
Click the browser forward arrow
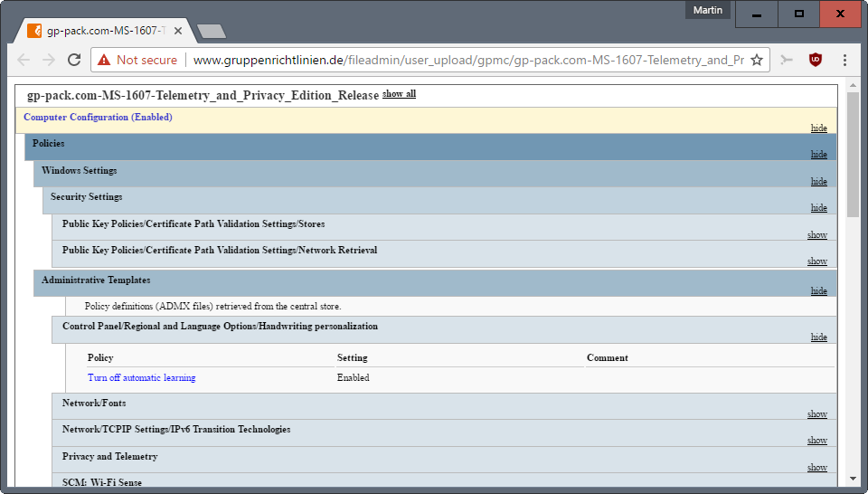point(49,60)
